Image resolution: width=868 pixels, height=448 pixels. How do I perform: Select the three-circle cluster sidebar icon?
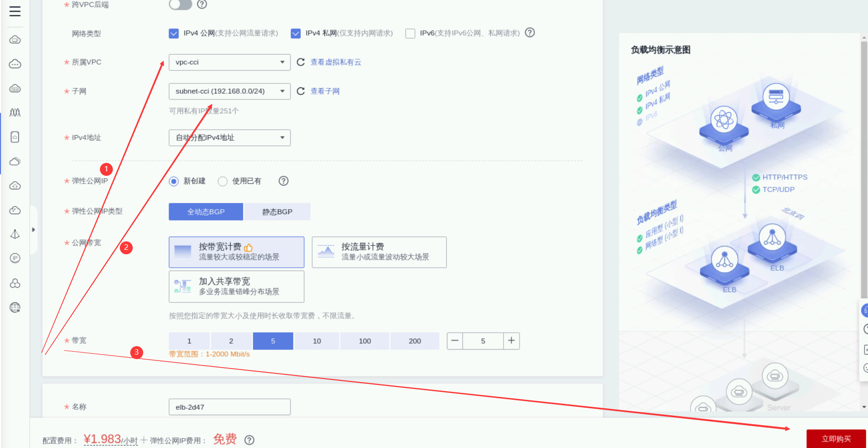click(x=15, y=283)
